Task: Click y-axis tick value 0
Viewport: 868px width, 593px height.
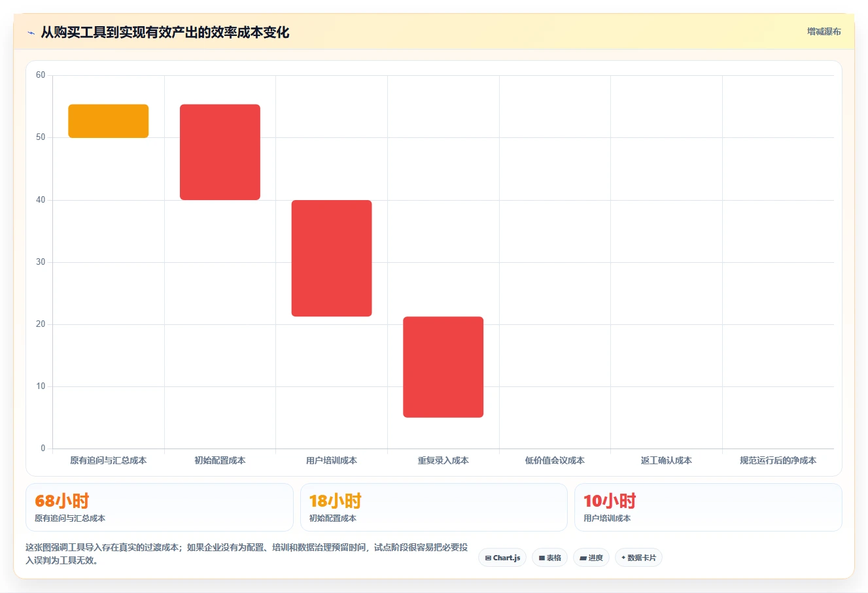Action: 43,449
